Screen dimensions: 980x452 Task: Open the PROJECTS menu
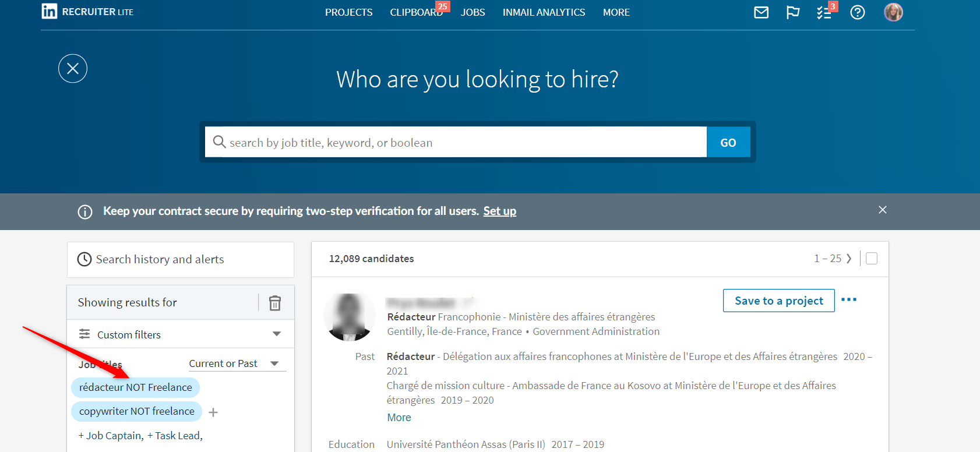[x=348, y=12]
